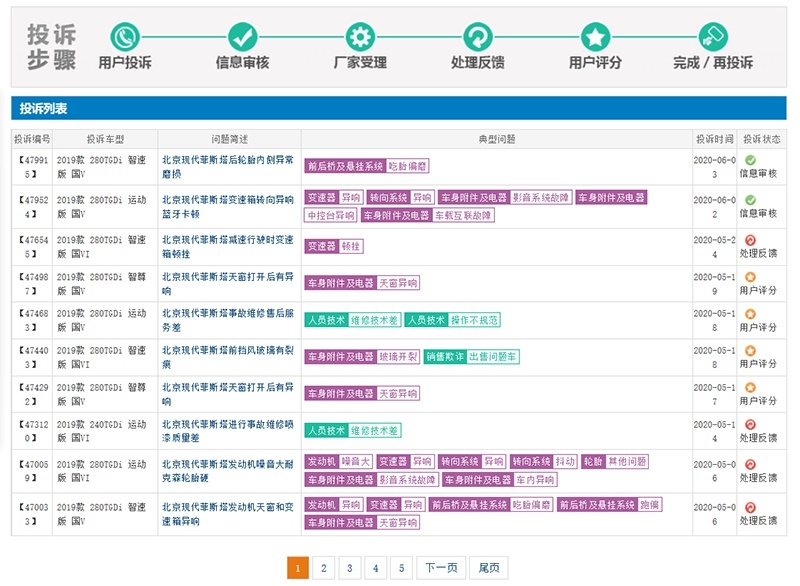Click the 信息审核 checkmark step icon
The height and width of the screenshot is (586, 800).
pos(243,37)
